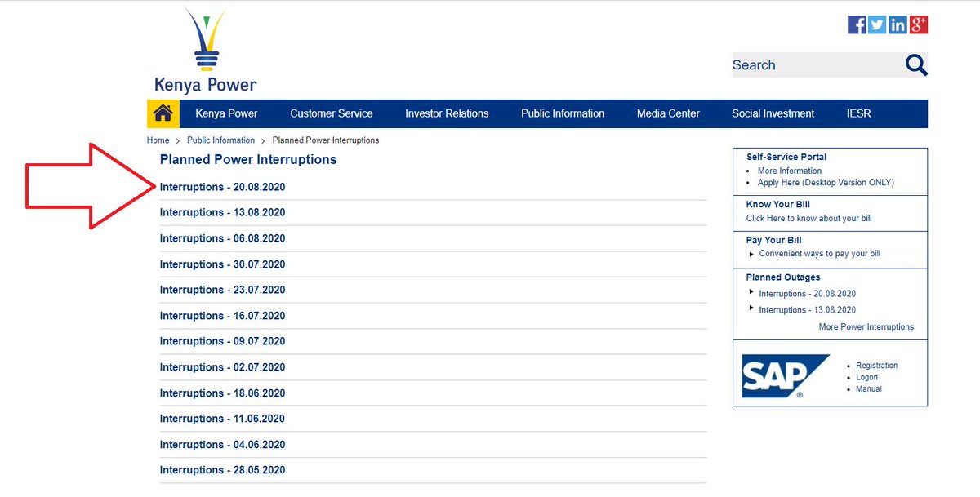Open Interruptions 20.08.2020 from the main list
This screenshot has height=497, width=980.
223,186
